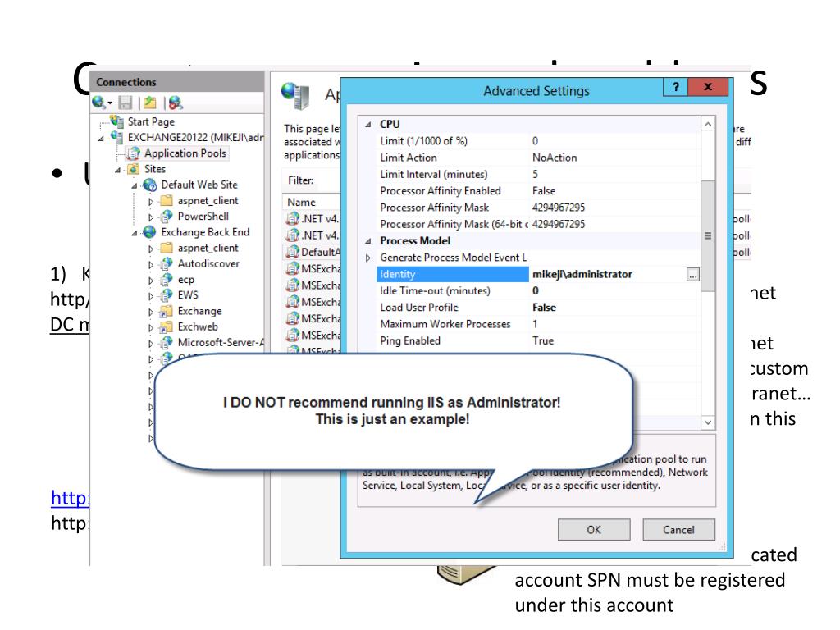Collapse the Exchange Back End node

[x=135, y=233]
